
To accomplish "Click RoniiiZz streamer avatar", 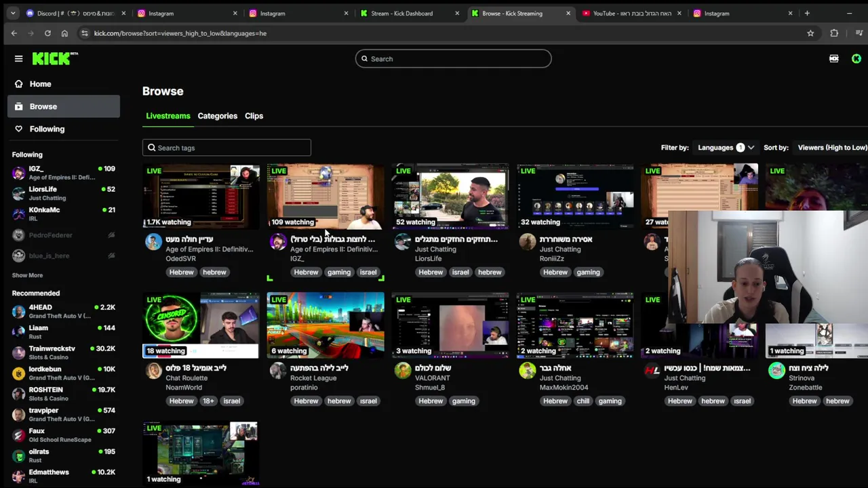I will tap(528, 242).
